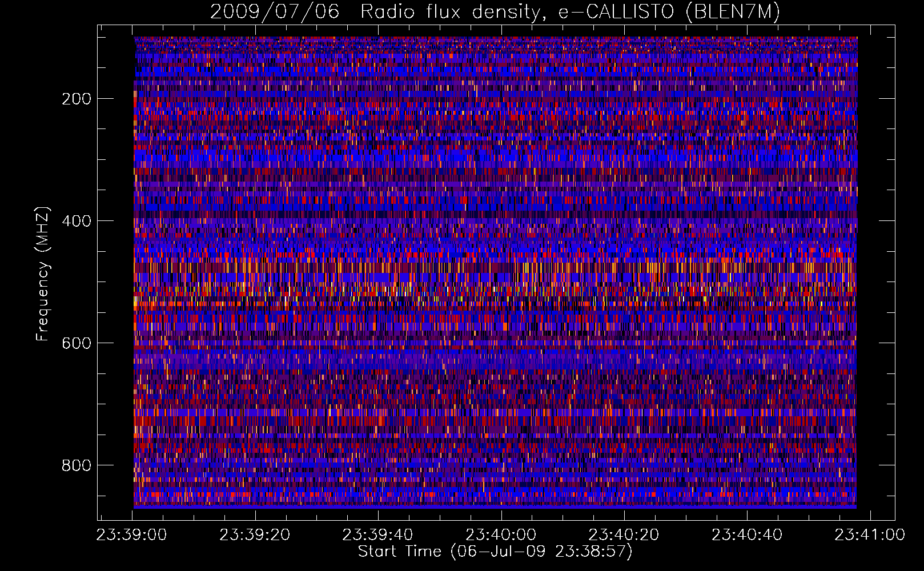Click the 23:39:00 time tick label
This screenshot has height=571, width=924.
coord(132,535)
